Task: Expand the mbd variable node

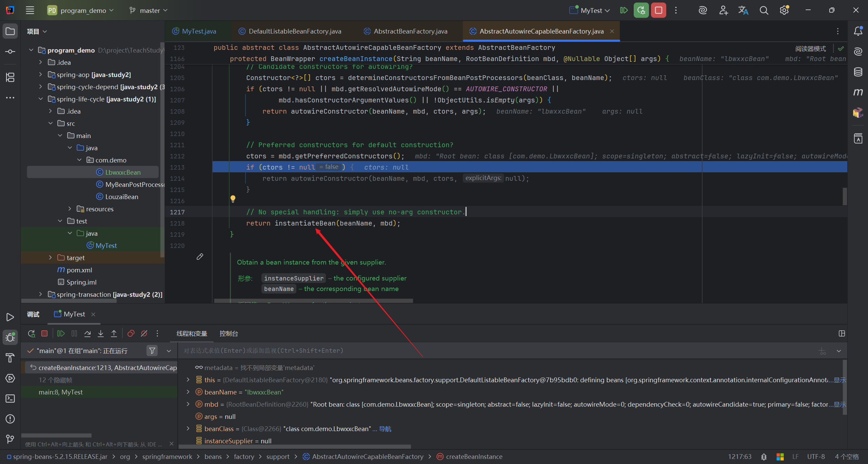Action: pos(188,404)
